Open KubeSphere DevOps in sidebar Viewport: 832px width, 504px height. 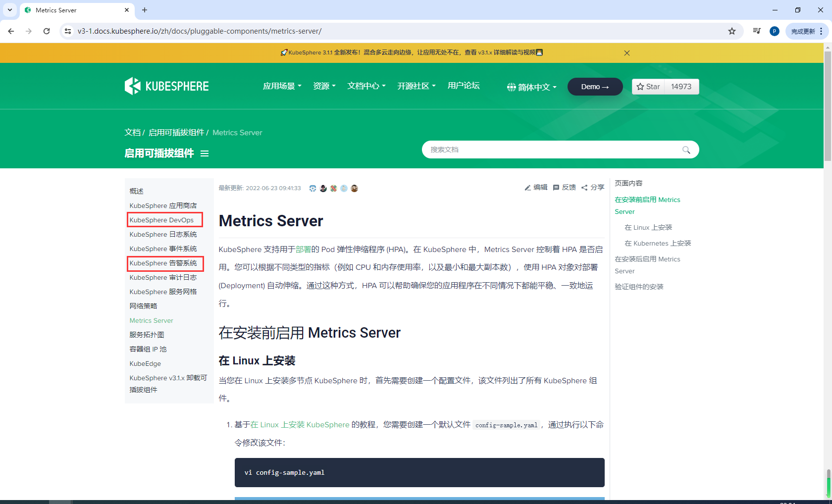[x=161, y=220]
